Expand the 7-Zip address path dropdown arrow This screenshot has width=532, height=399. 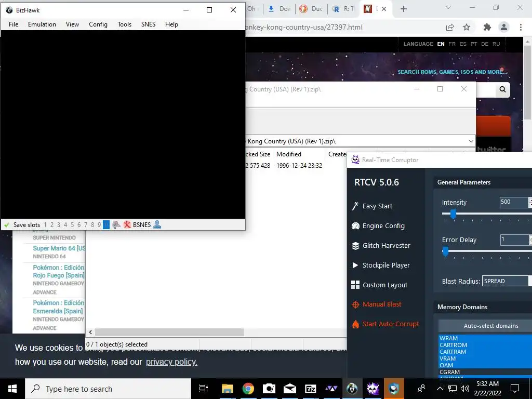coord(471,141)
